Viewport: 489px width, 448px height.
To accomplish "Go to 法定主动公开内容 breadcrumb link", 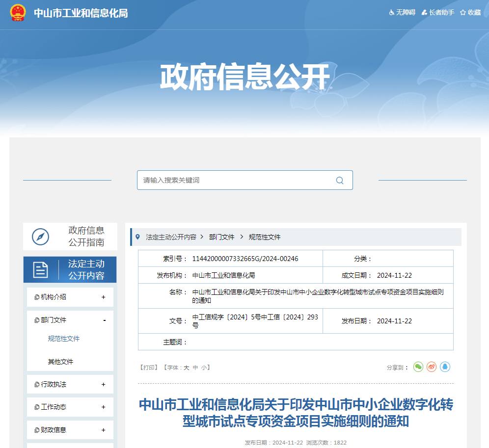I will 171,237.
